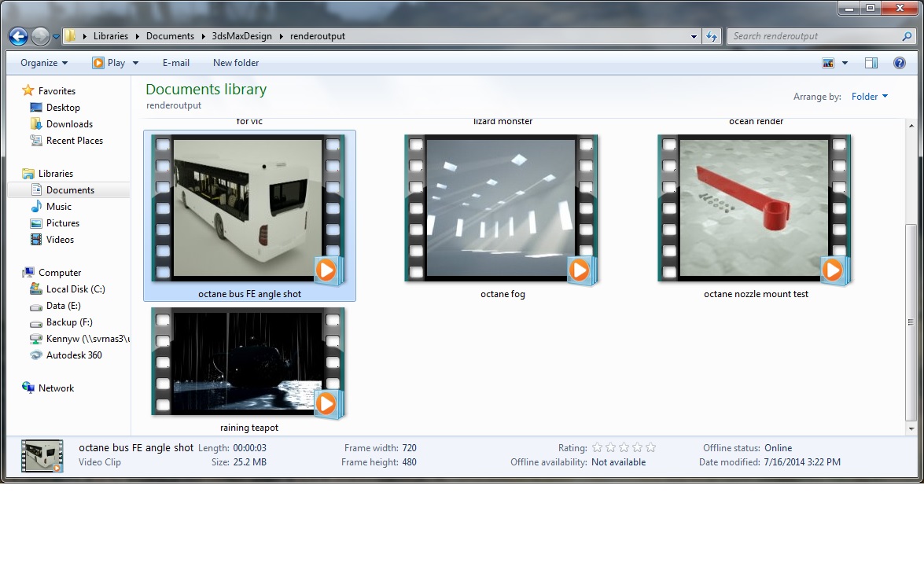Change your view icon button

tap(828, 63)
